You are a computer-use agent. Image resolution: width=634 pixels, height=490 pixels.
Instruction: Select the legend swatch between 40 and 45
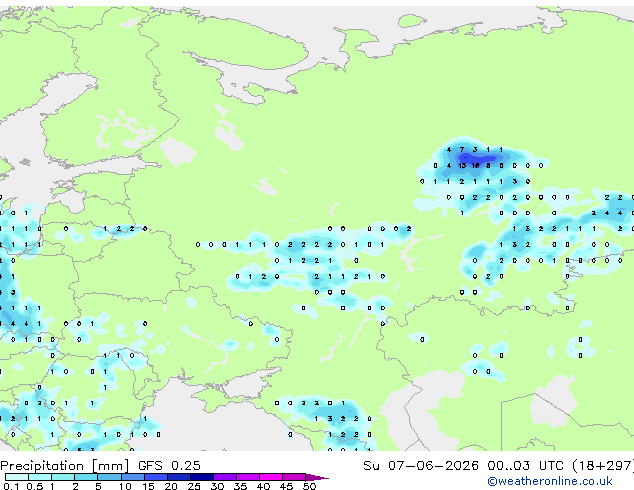tap(271, 477)
